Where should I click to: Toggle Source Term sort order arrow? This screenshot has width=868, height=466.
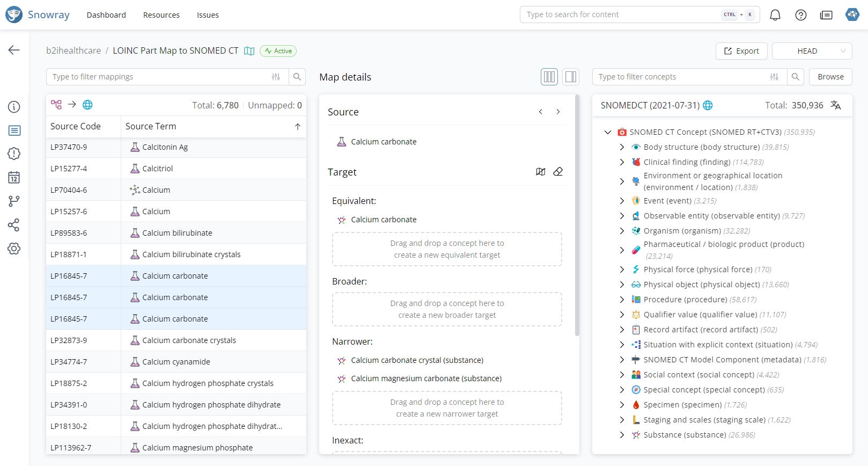pos(297,127)
